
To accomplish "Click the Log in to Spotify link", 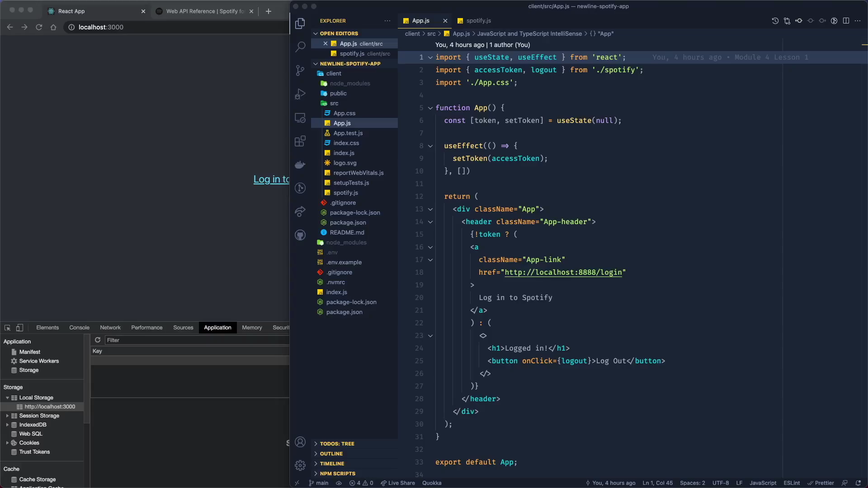I will tap(272, 179).
